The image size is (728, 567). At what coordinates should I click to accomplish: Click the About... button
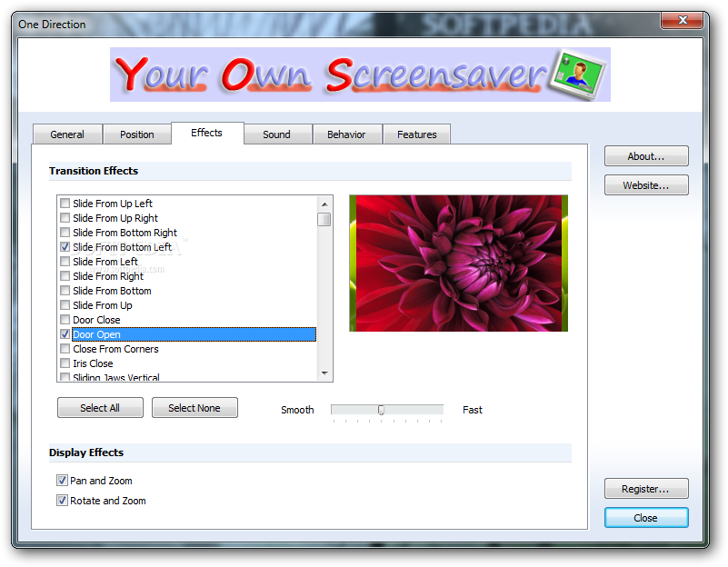coord(646,156)
